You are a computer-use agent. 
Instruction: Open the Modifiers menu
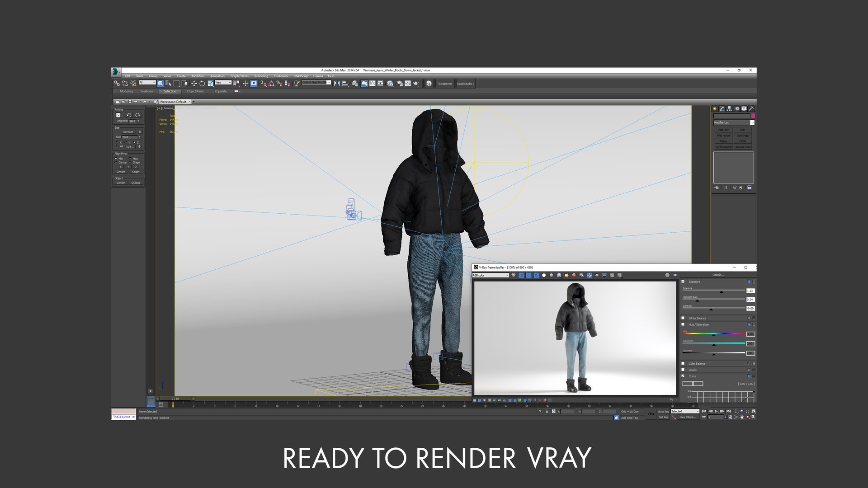[x=198, y=76]
